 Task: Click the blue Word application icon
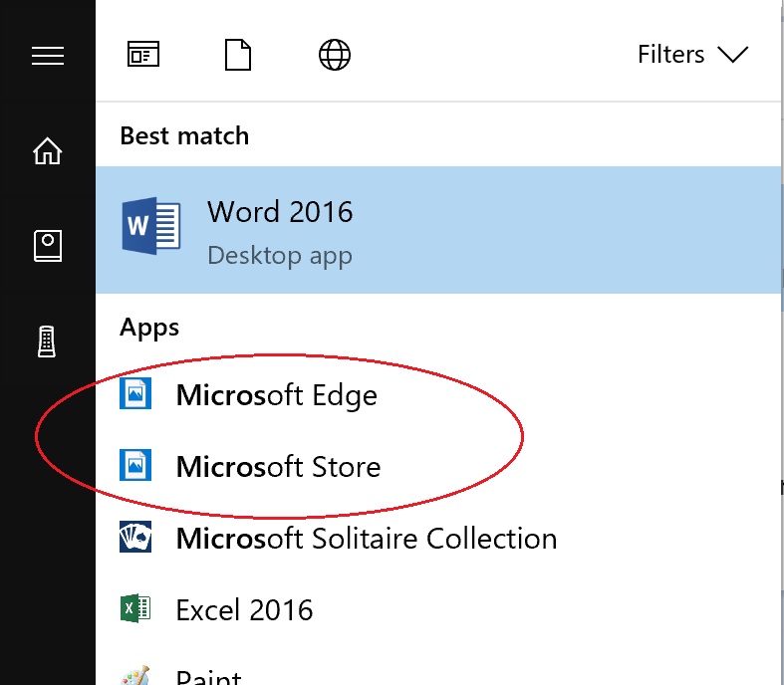pyautogui.click(x=151, y=225)
